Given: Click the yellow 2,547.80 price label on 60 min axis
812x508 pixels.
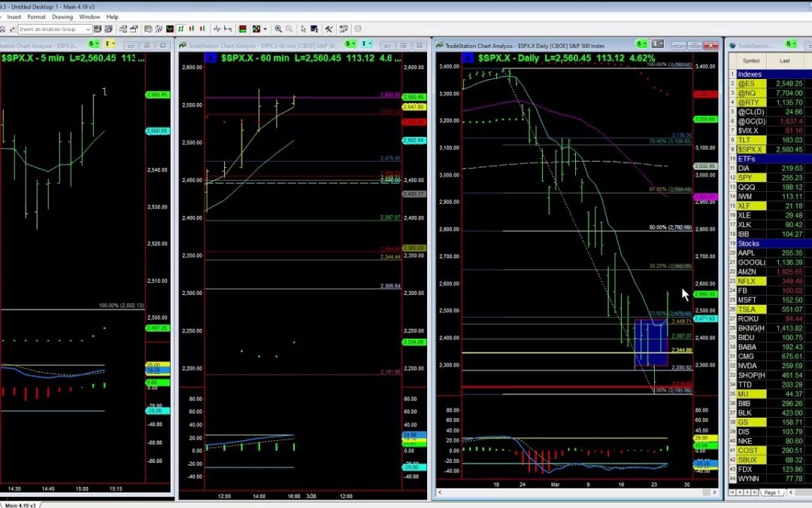Looking at the screenshot, I should point(414,107).
